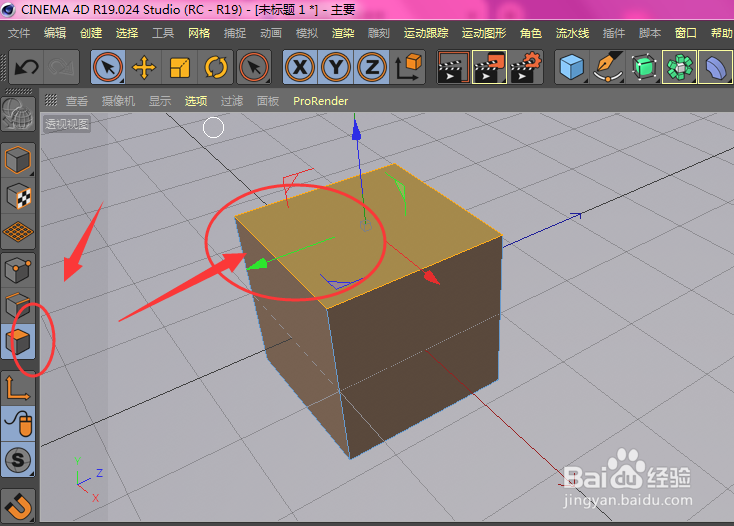The width and height of the screenshot is (734, 526).
Task: Open the 窗口 menu
Action: coord(686,33)
